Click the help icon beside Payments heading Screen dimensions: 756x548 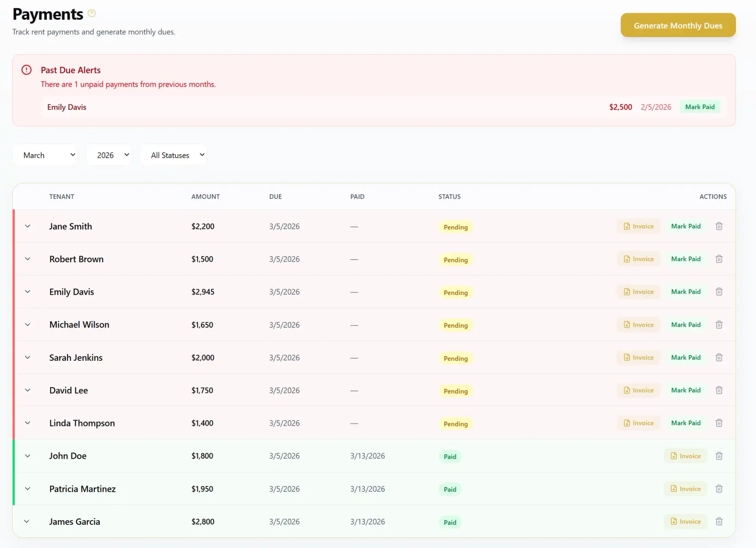click(92, 13)
